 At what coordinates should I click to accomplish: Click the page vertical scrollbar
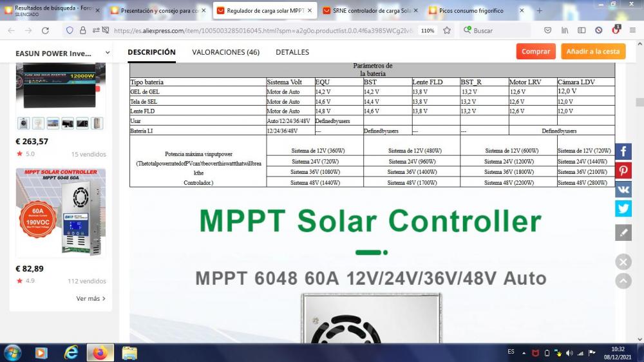click(x=640, y=102)
